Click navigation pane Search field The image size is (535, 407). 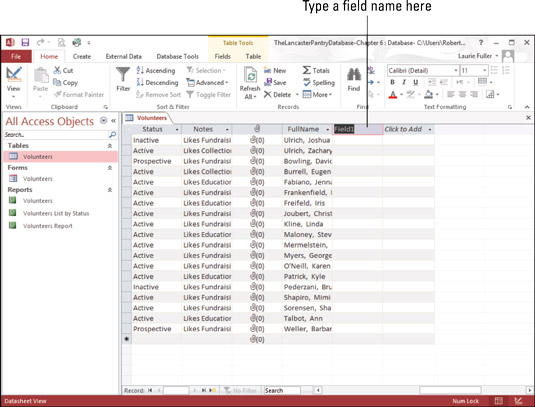[56, 135]
